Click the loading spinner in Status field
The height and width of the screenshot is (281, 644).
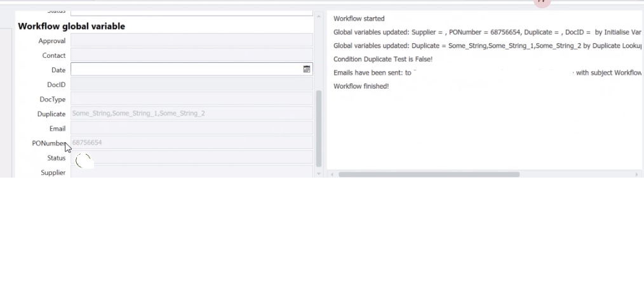click(83, 160)
